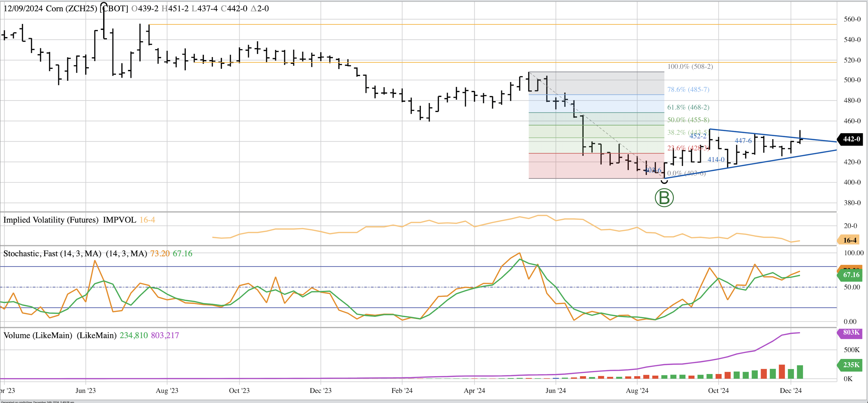This screenshot has height=403, width=868.
Task: Click the Volume (LikeMain) study title
Action: click(38, 335)
